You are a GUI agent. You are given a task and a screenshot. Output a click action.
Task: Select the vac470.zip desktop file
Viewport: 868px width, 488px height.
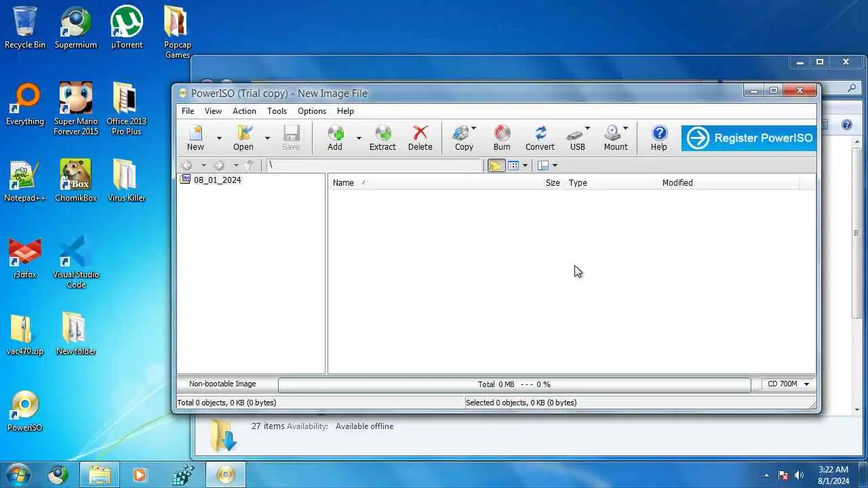(25, 335)
